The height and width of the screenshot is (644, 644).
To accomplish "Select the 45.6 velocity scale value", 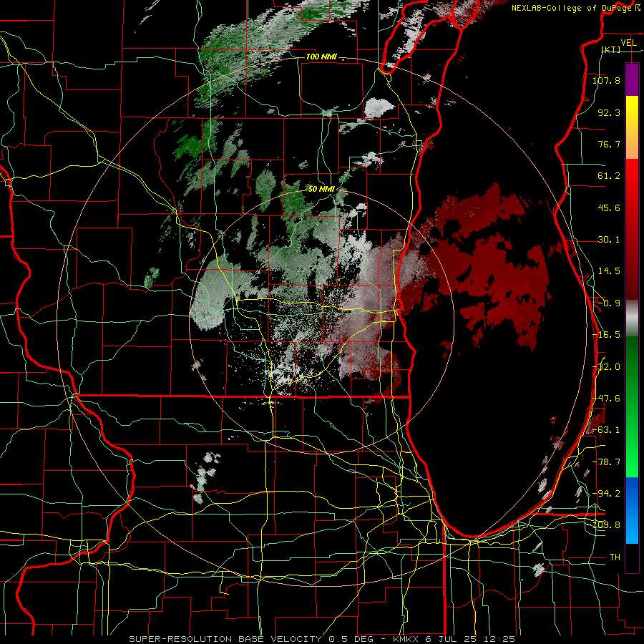I will pos(609,208).
